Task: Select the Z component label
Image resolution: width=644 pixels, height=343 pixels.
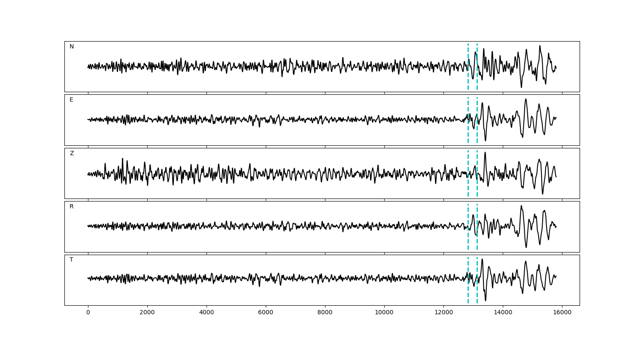Action: pos(72,153)
